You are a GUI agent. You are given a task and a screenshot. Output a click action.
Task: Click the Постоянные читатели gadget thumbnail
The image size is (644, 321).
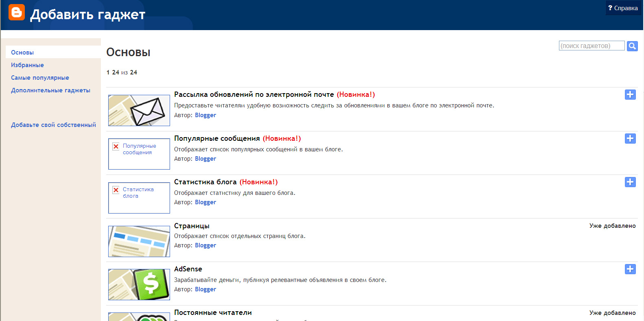139,317
